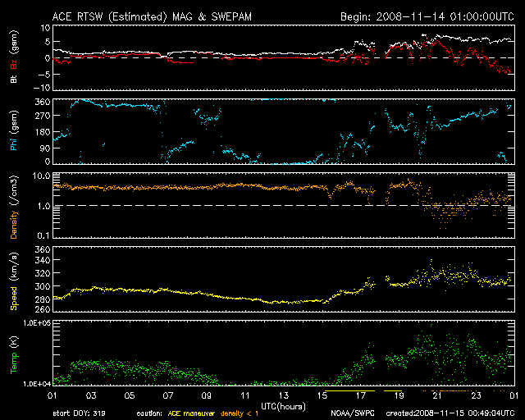
Task: Click the 'NOAA/SWPC' credit text
Action: click(x=353, y=413)
